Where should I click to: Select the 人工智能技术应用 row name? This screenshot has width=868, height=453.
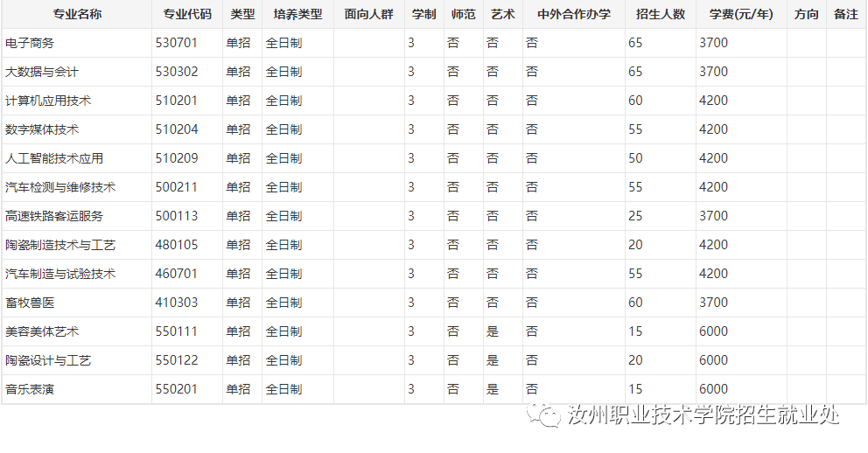click(54, 158)
